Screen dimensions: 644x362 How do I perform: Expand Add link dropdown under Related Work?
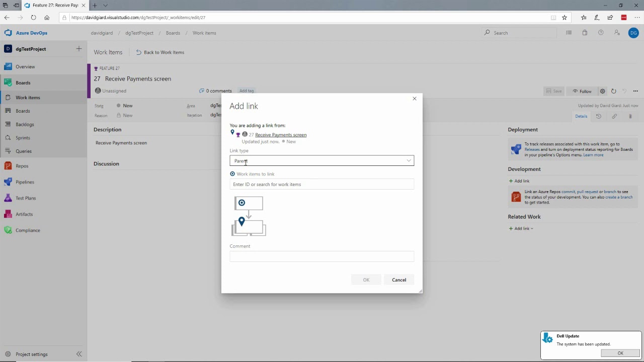(521, 229)
